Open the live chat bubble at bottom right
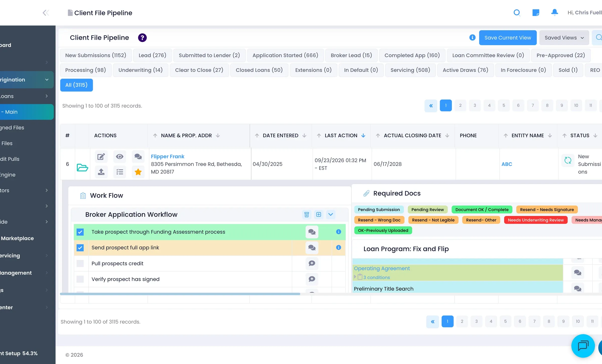This screenshot has height=364, width=602. 583,346
